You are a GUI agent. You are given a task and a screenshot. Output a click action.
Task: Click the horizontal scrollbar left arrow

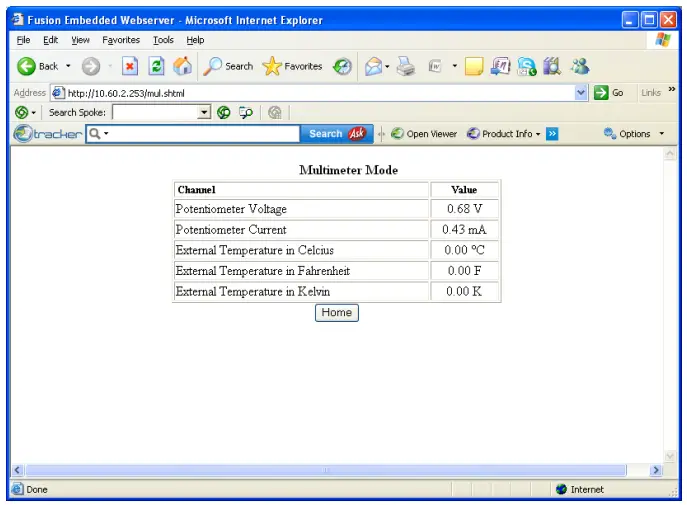coord(17,470)
